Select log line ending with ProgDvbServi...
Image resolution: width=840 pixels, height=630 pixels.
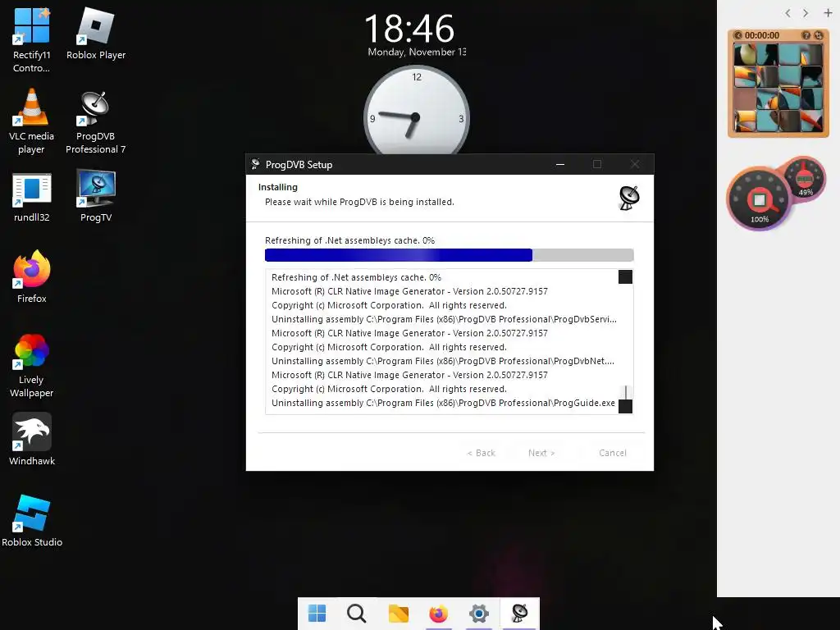coord(444,319)
